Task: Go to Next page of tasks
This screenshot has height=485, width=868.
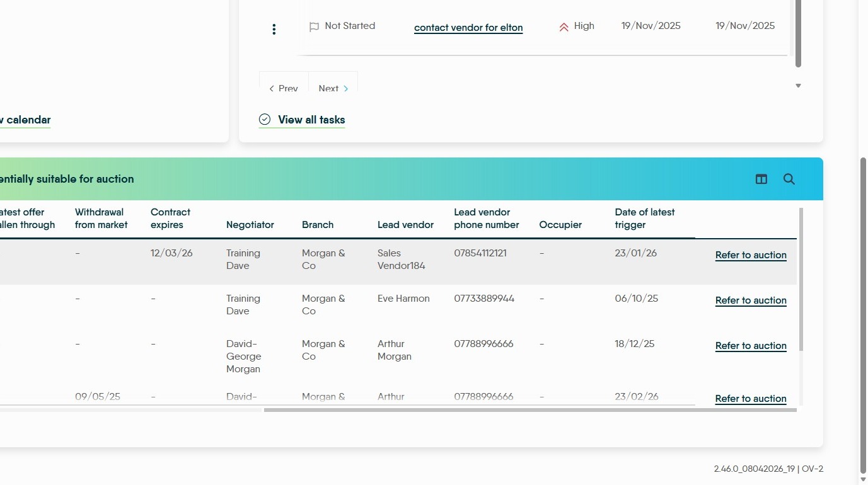Action: point(333,88)
